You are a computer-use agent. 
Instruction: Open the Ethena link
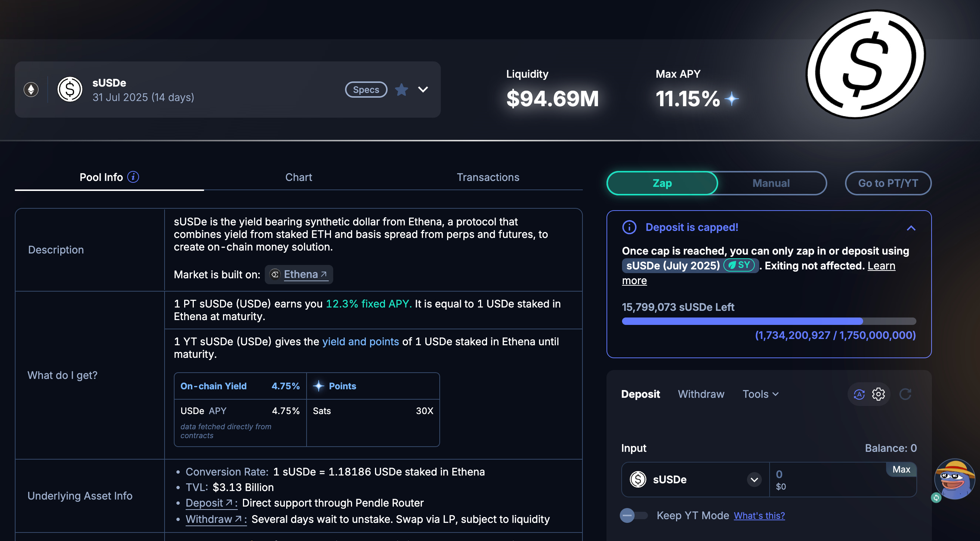(306, 274)
